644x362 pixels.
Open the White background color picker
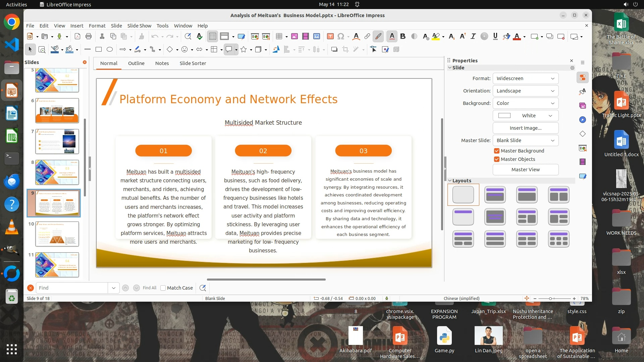pyautogui.click(x=525, y=116)
